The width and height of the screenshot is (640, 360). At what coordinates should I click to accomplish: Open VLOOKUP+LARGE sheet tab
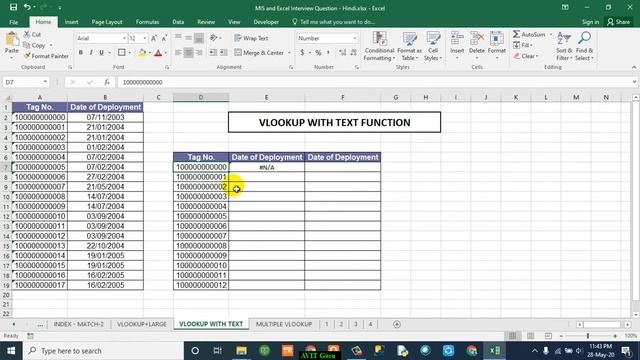142,324
